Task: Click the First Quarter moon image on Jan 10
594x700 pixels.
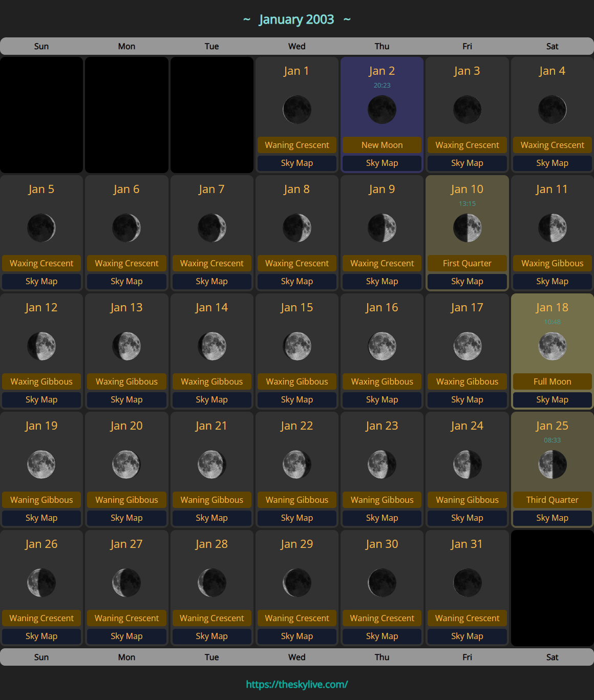Action: point(467,228)
